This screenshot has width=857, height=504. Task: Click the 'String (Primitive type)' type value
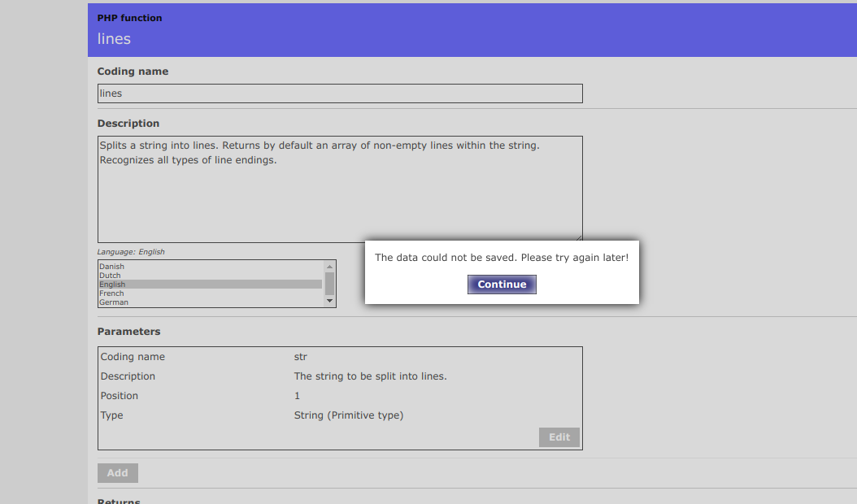(348, 415)
